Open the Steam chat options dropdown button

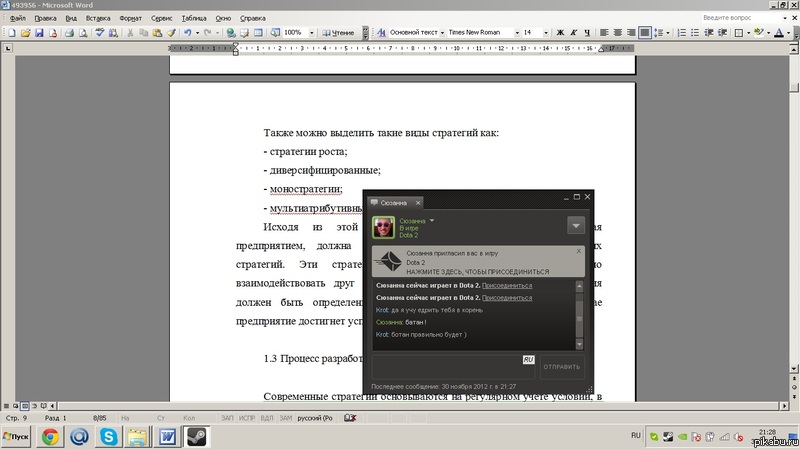pyautogui.click(x=576, y=226)
